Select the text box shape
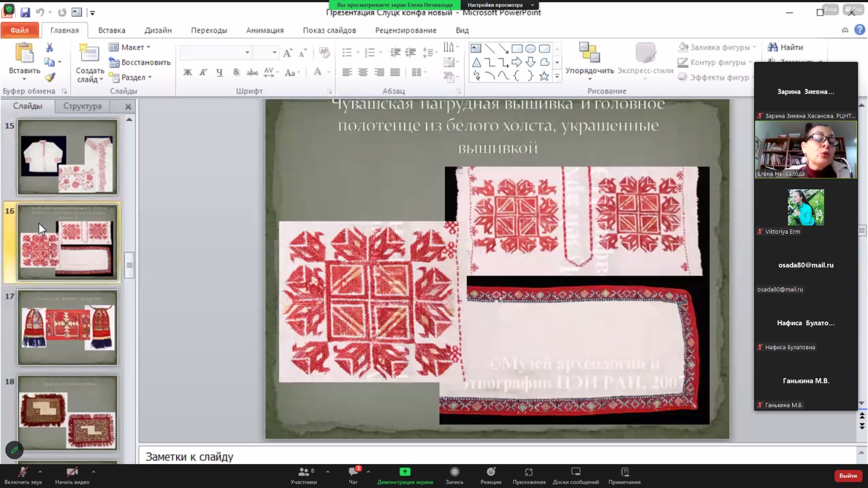 tap(476, 48)
